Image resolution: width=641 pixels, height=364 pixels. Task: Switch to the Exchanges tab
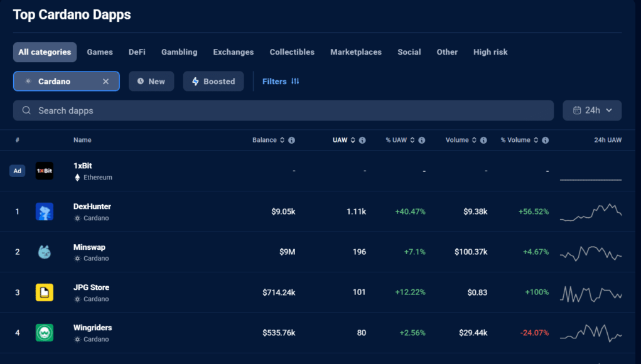pyautogui.click(x=234, y=52)
